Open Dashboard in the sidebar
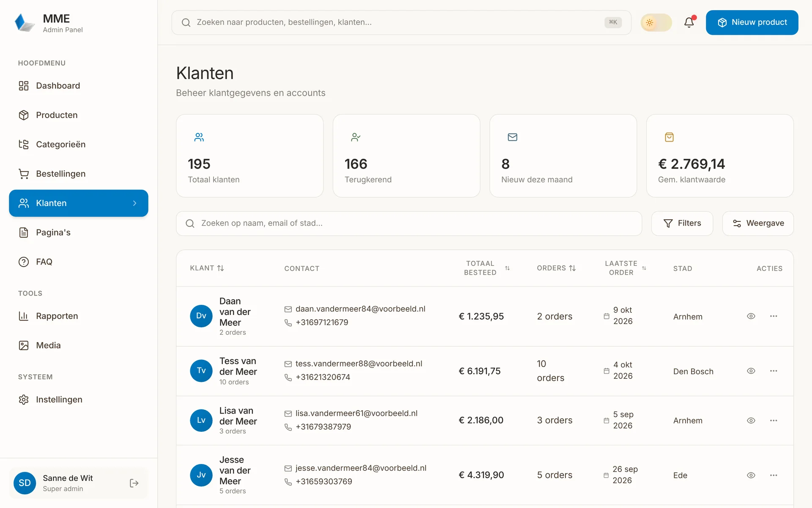The width and height of the screenshot is (812, 508). [79, 86]
